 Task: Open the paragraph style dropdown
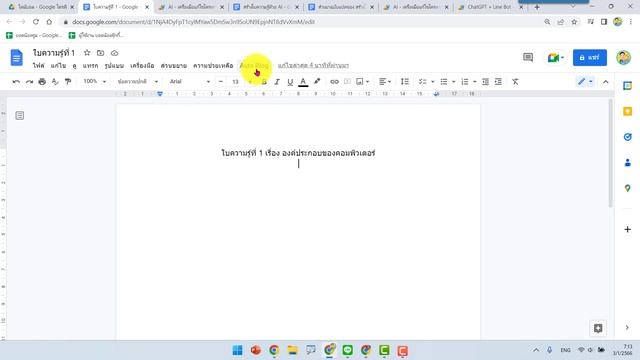(137, 81)
